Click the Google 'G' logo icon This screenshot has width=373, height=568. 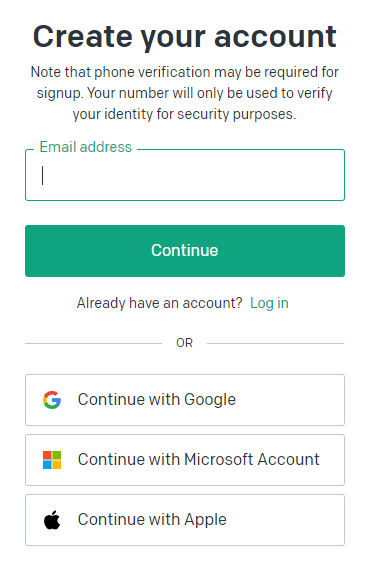pyautogui.click(x=52, y=400)
